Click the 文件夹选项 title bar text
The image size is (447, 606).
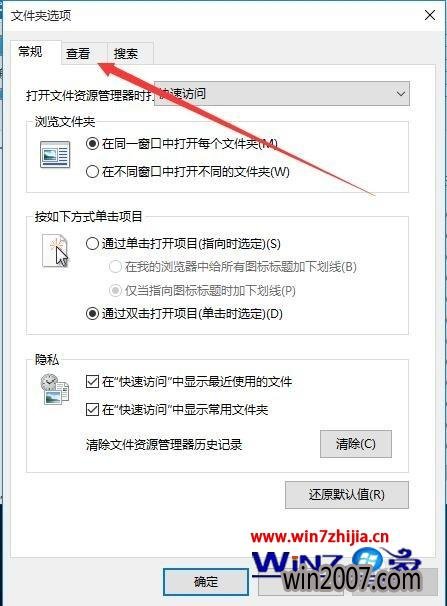click(41, 16)
